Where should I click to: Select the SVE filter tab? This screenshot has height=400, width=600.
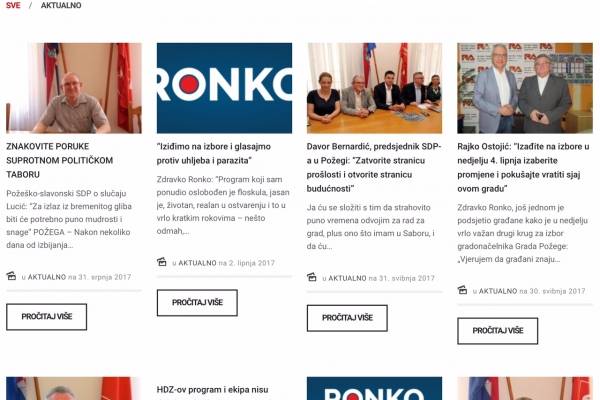click(13, 5)
